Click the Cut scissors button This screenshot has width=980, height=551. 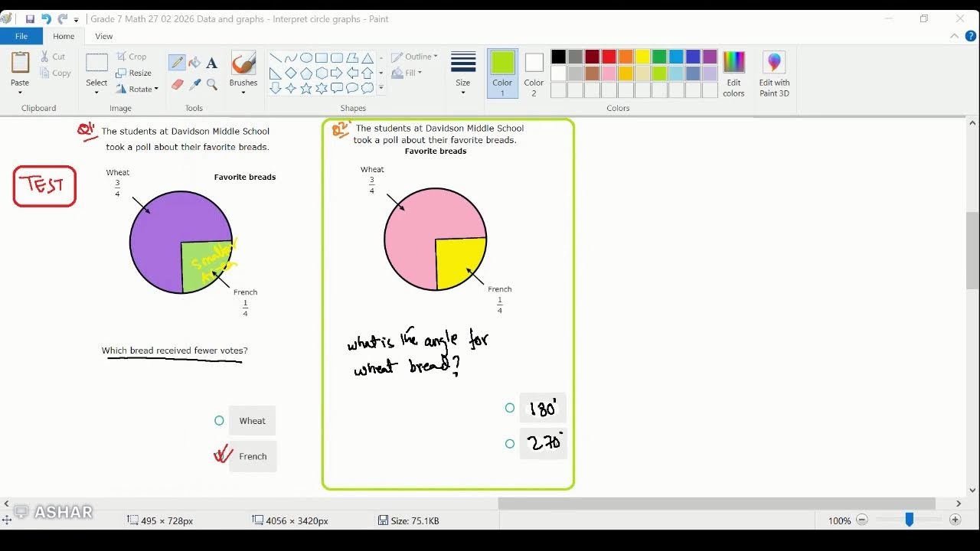tap(53, 57)
